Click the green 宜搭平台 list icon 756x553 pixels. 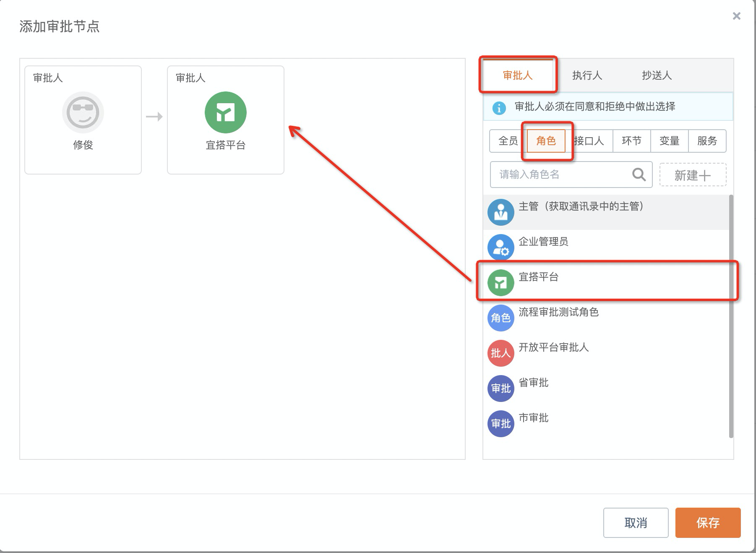tap(501, 283)
